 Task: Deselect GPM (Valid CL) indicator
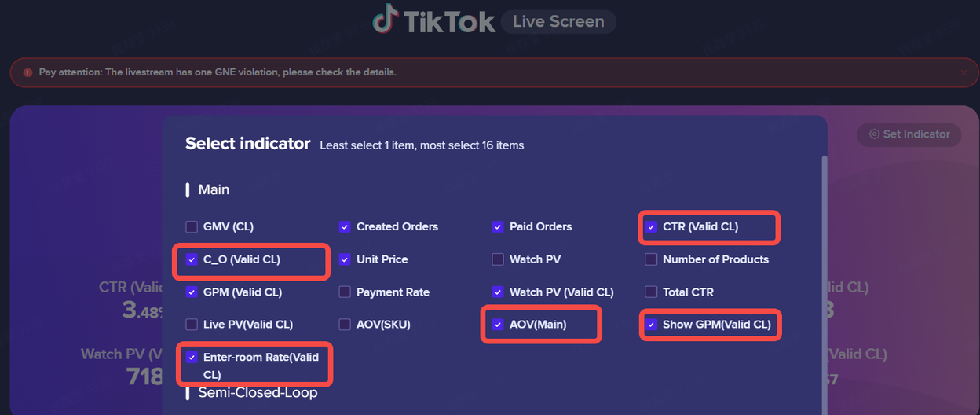192,292
